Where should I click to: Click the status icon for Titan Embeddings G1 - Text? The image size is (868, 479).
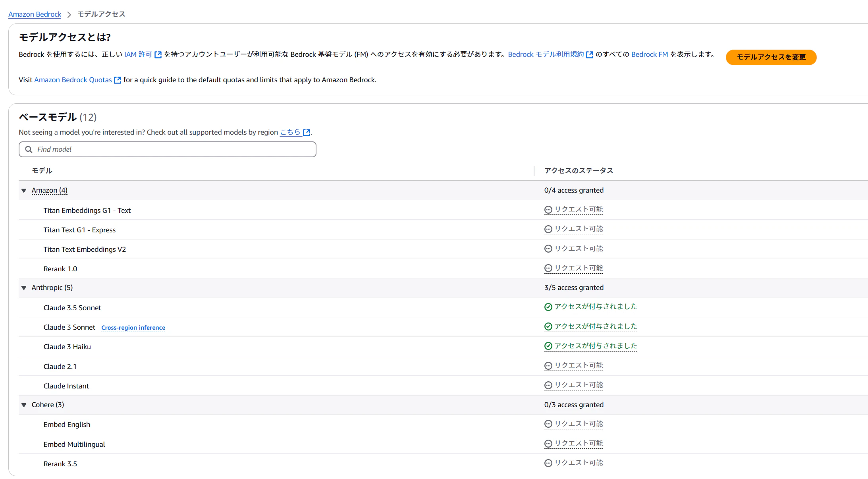coord(548,210)
